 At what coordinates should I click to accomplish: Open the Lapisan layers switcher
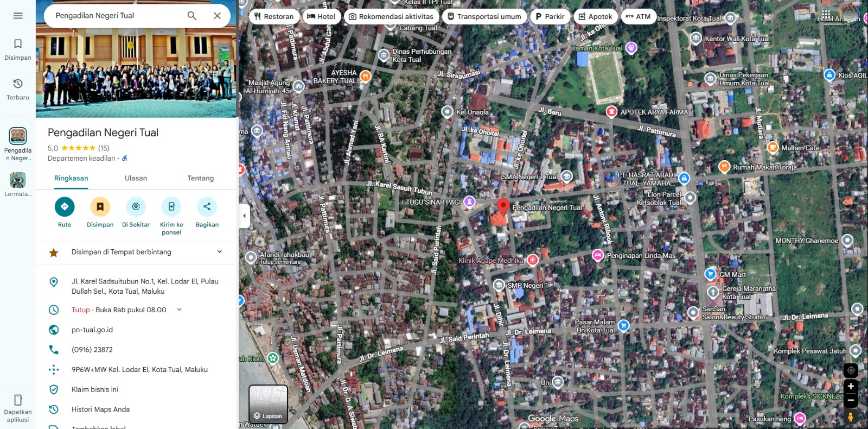pos(268,404)
